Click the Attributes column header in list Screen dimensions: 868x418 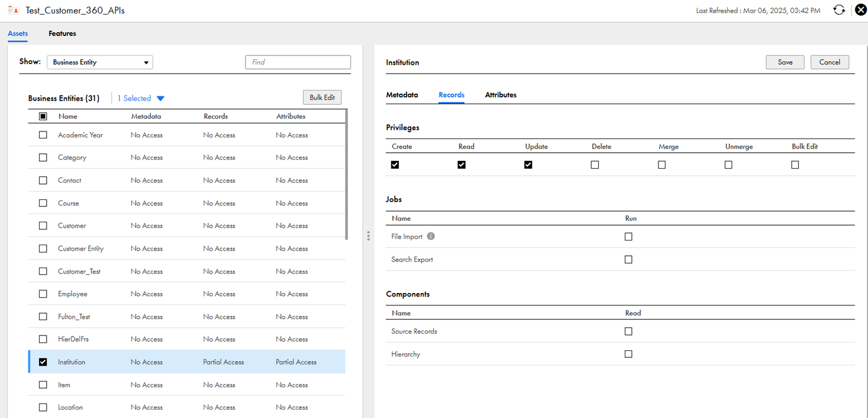(x=291, y=116)
